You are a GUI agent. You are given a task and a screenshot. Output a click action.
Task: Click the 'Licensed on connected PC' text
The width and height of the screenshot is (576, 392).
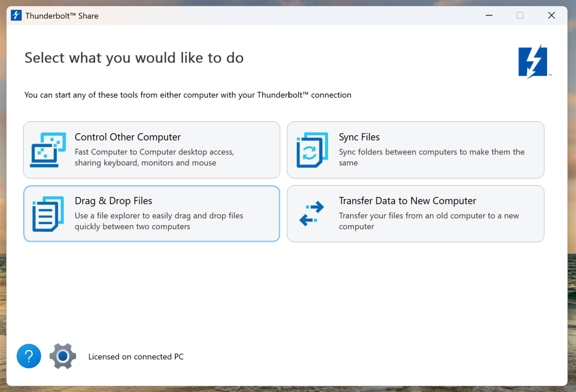click(x=136, y=356)
